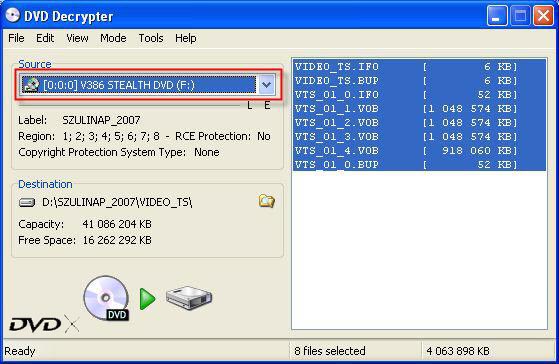Click the DVD Decrypter title bar icon
Viewport: 559px width, 364px height.
pyautogui.click(x=13, y=15)
